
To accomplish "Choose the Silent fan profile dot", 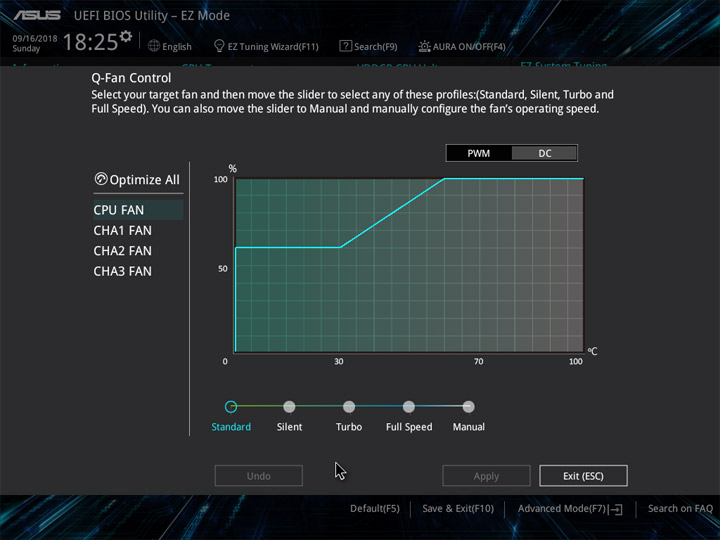I will 289,406.
